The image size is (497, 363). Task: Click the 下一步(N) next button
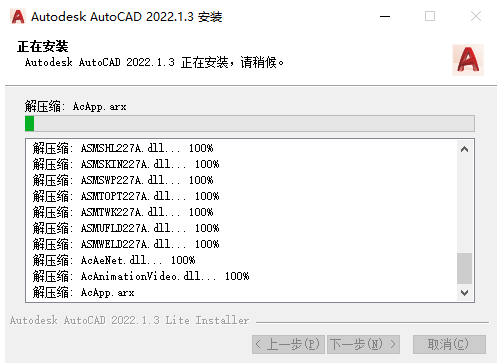click(363, 344)
